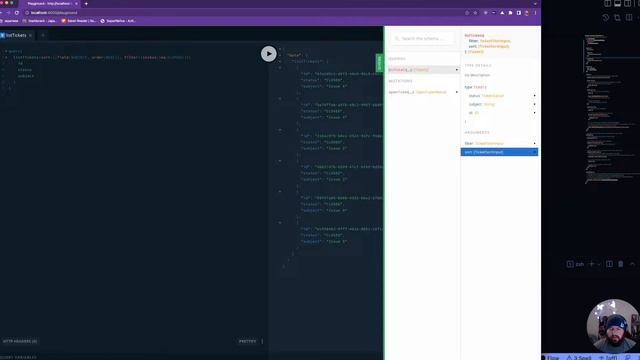The width and height of the screenshot is (640, 360).
Task: Add a new playground query tab
Action: (x=43, y=36)
